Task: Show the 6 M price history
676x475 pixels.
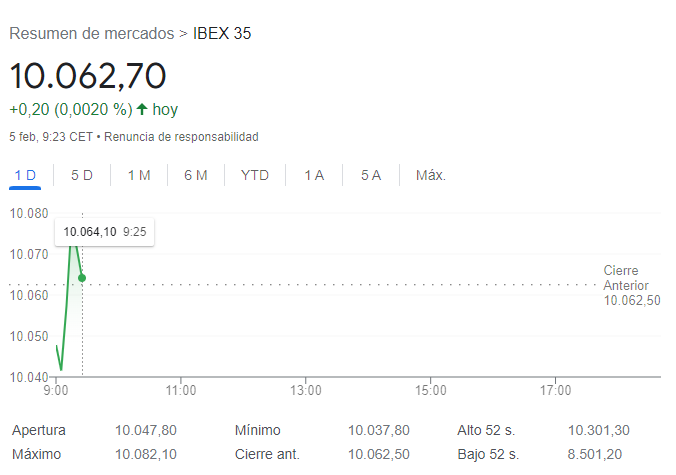Action: coord(196,175)
